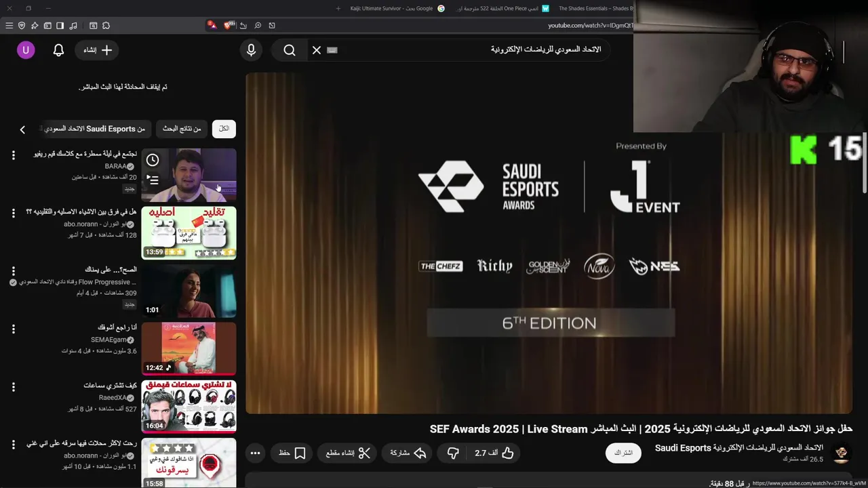Add BARAA video to queue icon
This screenshot has height=488, width=868.
click(153, 180)
